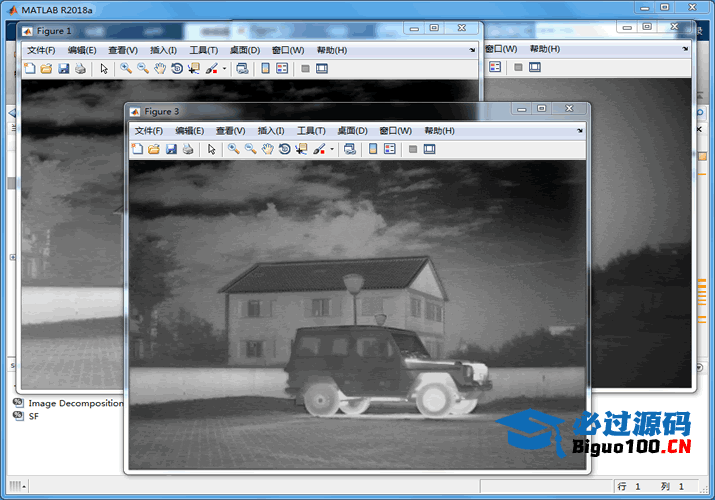This screenshot has width=715, height=500.
Task: Open file icon in Figure 1 toolbar
Action: (x=47, y=68)
